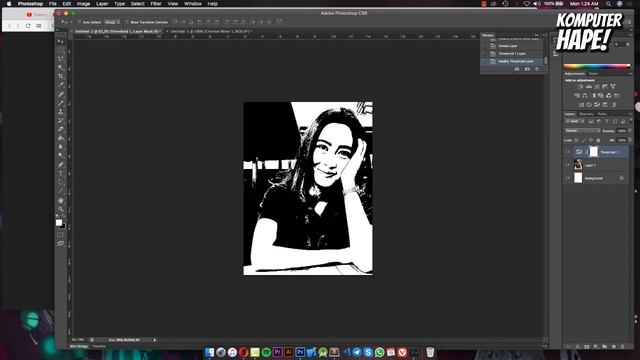Open Telegram from the Dock
Screen dimensions: 640x360
pos(357,352)
